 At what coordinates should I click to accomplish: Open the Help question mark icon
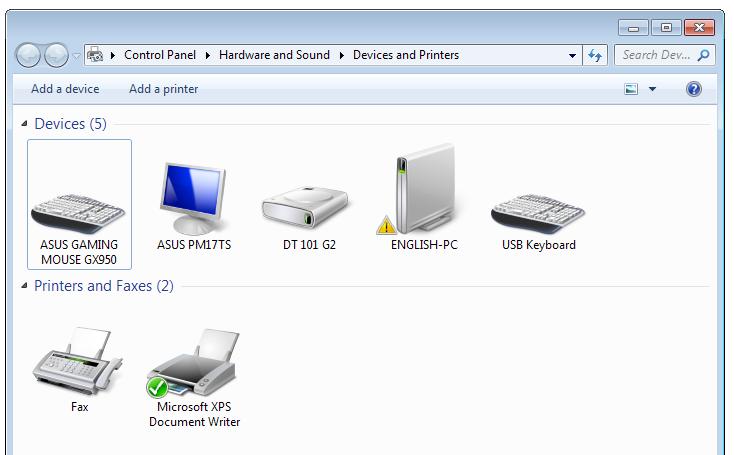click(694, 88)
